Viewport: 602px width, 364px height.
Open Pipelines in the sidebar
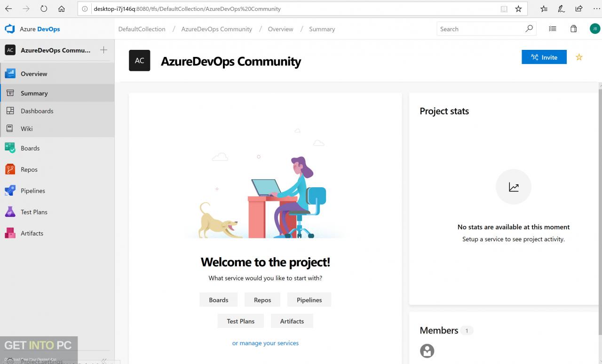click(x=57, y=190)
